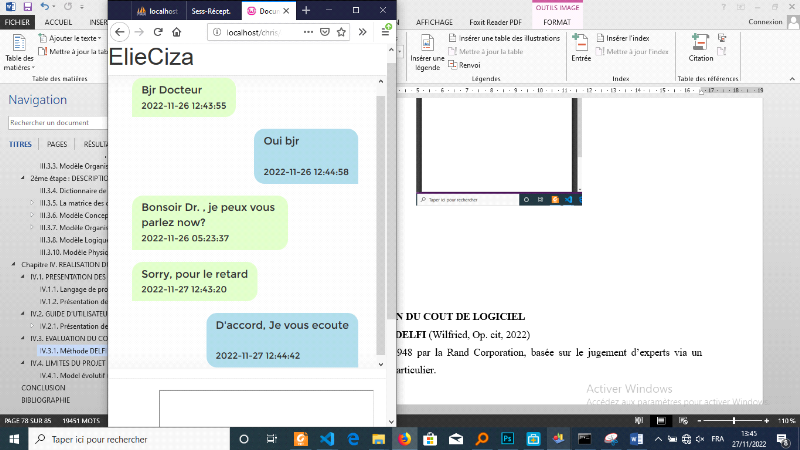This screenshot has width=800, height=450.
Task: Open Photoshop from the taskbar
Action: coord(508,439)
